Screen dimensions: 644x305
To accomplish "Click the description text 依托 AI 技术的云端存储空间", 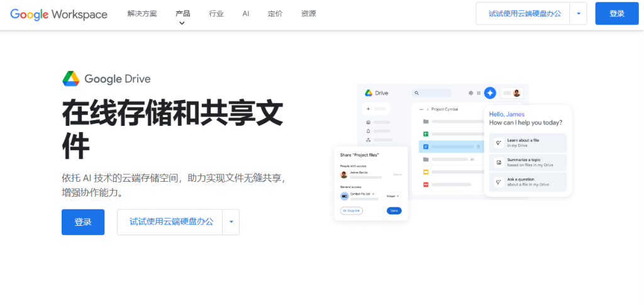I will [121, 179].
